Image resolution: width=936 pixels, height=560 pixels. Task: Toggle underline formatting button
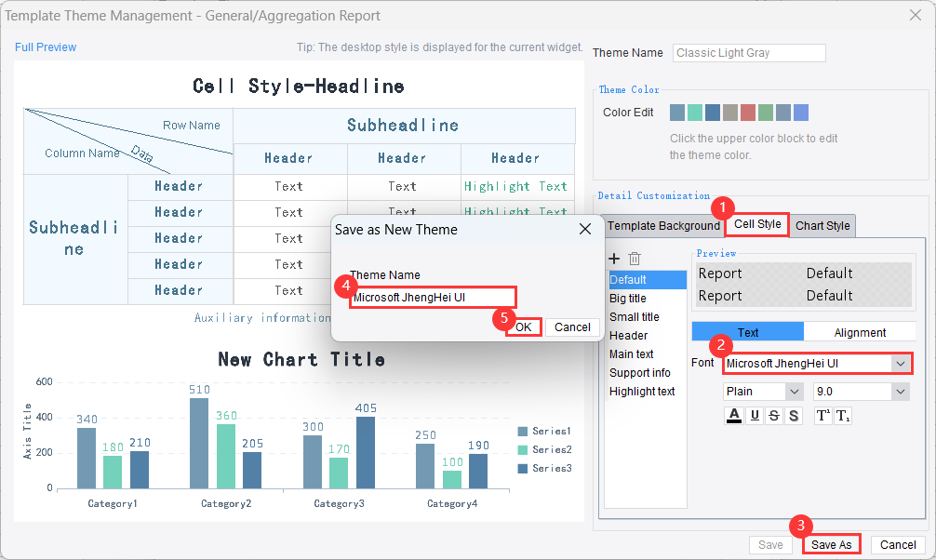click(755, 416)
